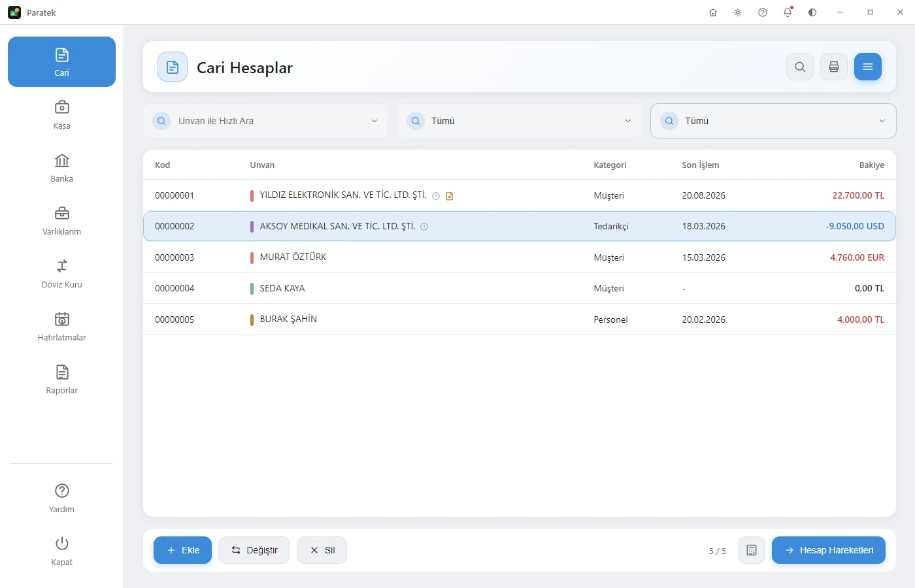This screenshot has width=915, height=588.
Task: Click clock icon beside AKSOY MEDİKAL
Action: click(424, 227)
